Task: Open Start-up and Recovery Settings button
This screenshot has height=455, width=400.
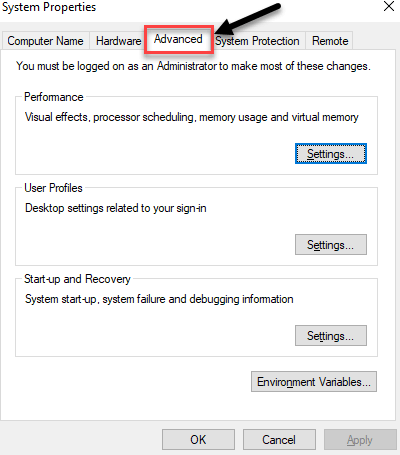Action: [x=331, y=336]
